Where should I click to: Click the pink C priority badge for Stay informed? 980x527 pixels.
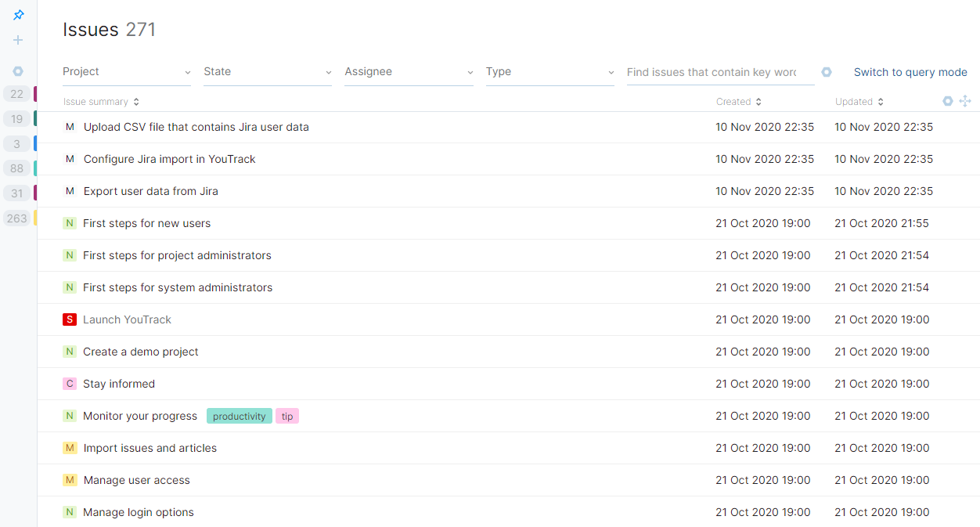click(x=70, y=384)
